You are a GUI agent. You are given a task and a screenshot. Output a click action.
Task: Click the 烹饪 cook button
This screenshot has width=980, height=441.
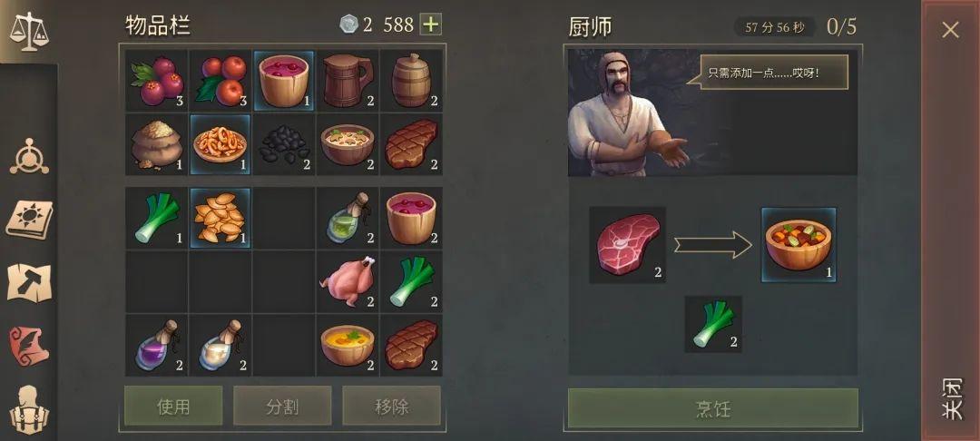point(713,408)
